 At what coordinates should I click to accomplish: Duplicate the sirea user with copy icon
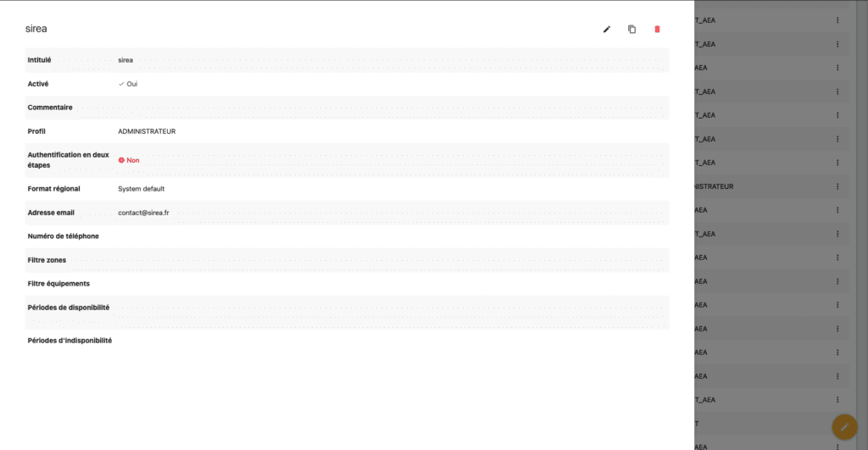[x=632, y=29]
